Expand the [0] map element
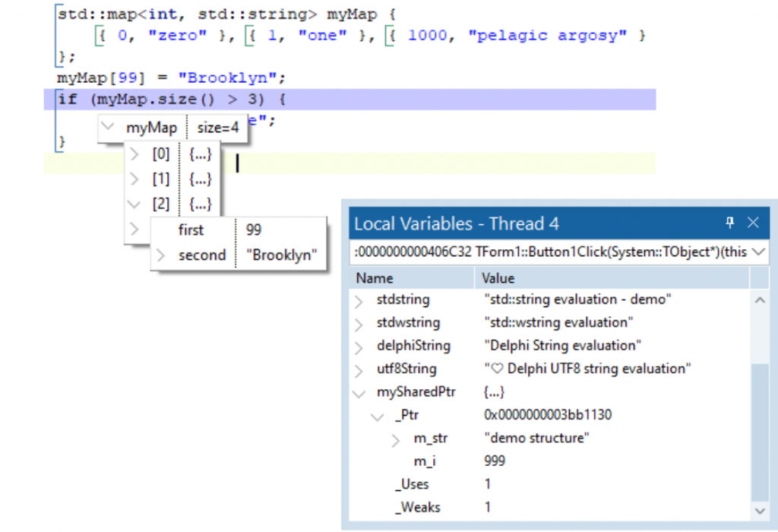 [134, 154]
